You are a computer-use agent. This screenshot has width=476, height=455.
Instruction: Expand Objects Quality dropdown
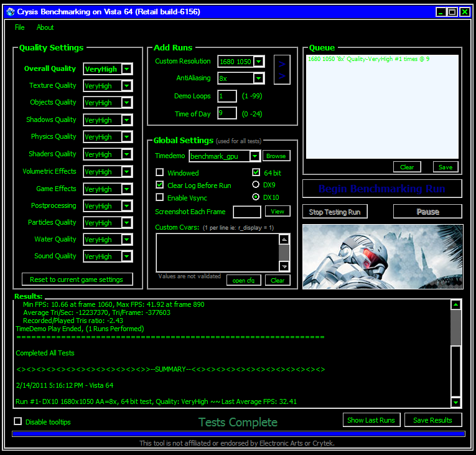pyautogui.click(x=127, y=103)
